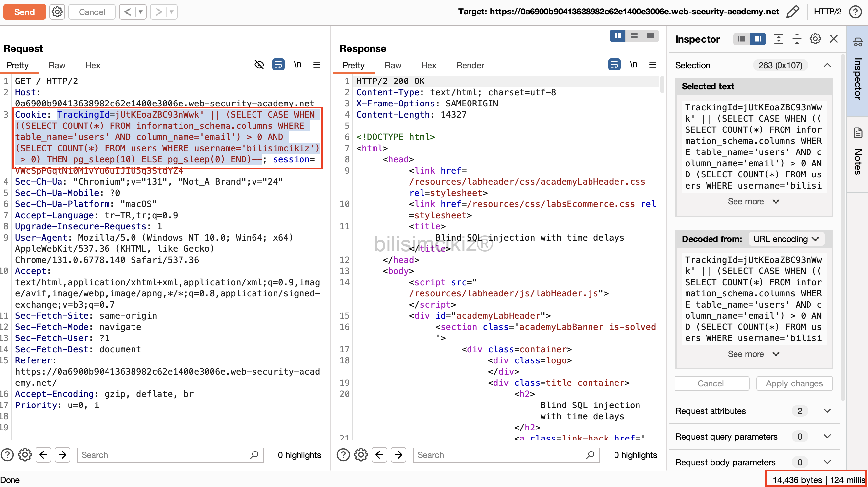This screenshot has height=487, width=868.
Task: Close the Inspector panel
Action: tap(833, 39)
